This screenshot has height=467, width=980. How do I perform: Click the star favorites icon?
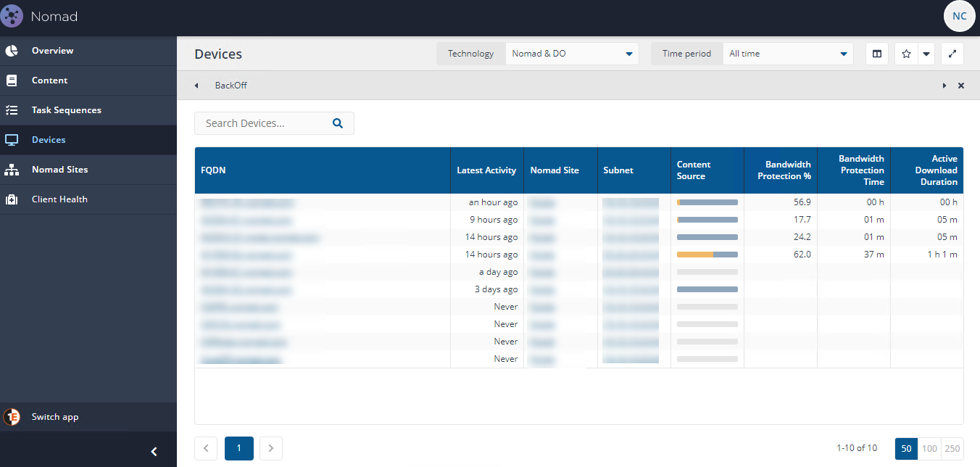[x=906, y=54]
